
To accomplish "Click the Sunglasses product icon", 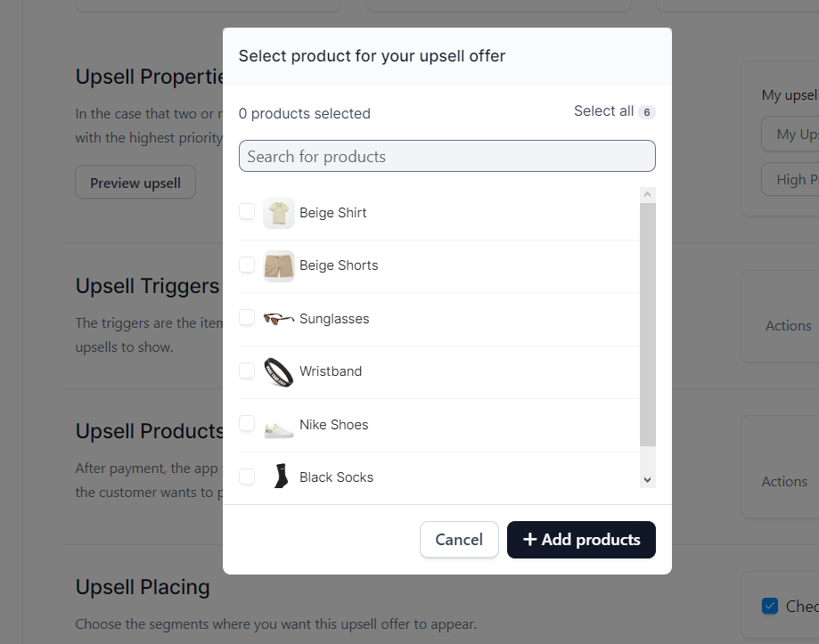I will point(278,319).
